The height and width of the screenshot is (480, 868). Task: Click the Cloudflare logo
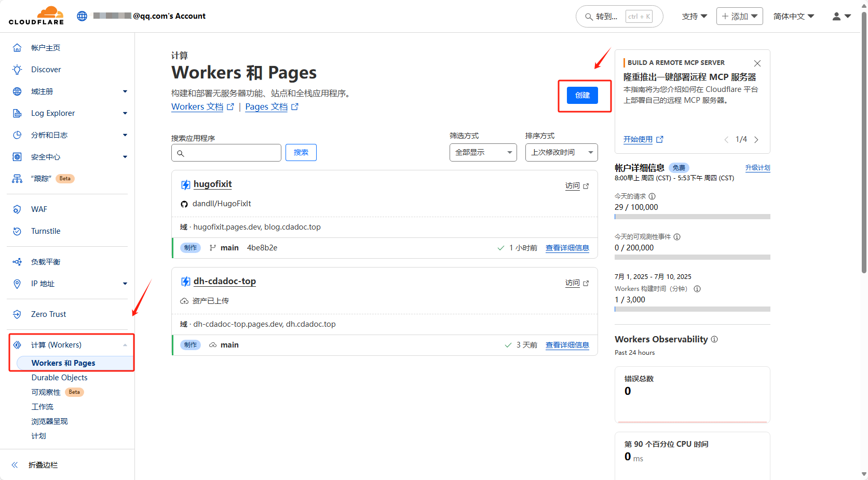[x=36, y=16]
